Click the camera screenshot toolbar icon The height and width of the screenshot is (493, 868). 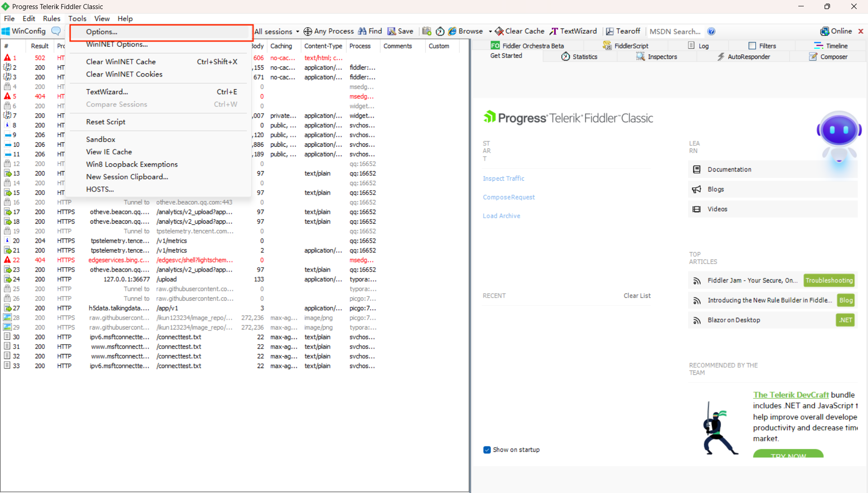tap(427, 31)
